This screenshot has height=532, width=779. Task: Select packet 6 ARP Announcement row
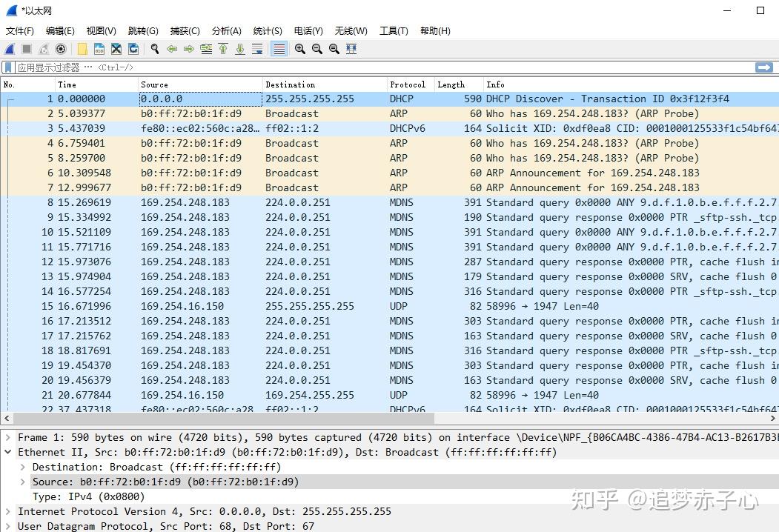(x=390, y=173)
